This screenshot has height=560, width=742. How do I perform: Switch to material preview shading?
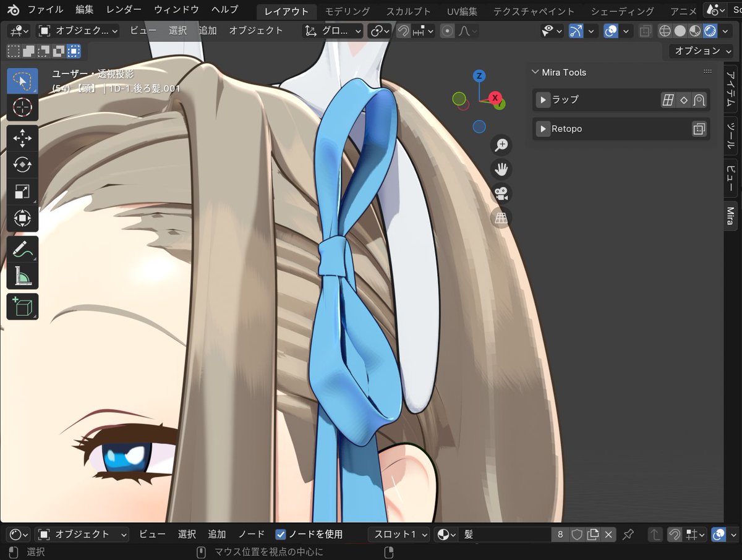tap(695, 31)
